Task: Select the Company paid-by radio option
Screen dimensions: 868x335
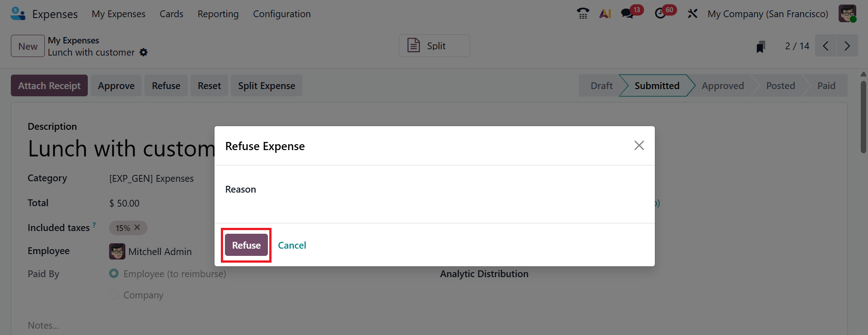Action: pyautogui.click(x=114, y=295)
